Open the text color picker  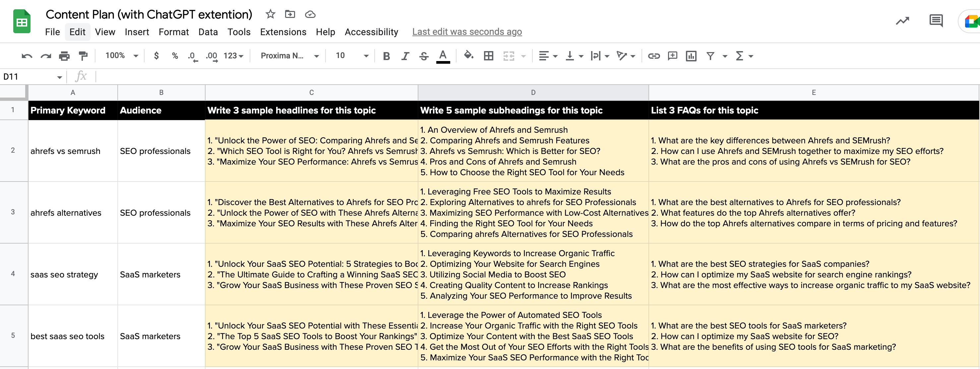coord(443,56)
